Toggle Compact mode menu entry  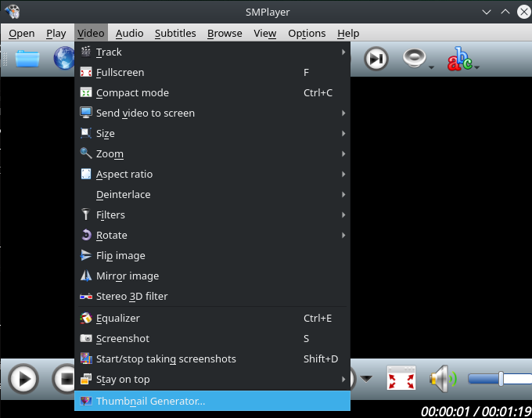[x=212, y=92]
